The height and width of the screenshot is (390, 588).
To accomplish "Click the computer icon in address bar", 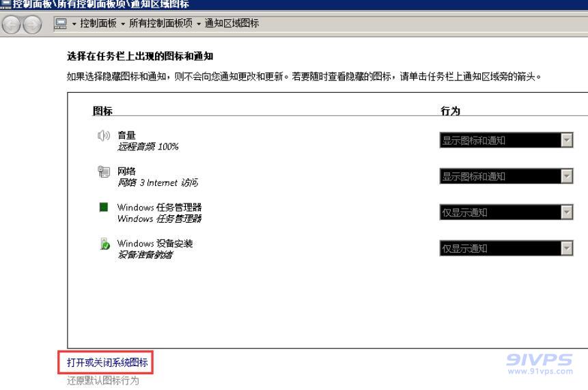I will click(x=61, y=24).
